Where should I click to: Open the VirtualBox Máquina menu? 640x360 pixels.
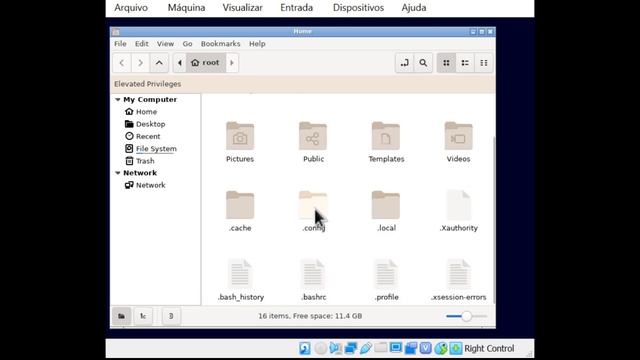[x=187, y=8]
